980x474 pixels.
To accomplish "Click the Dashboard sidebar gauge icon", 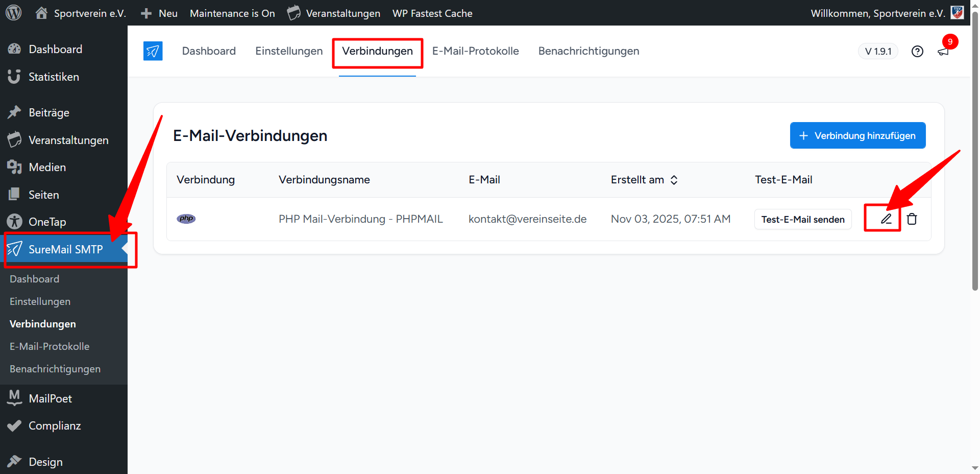I will [x=14, y=49].
